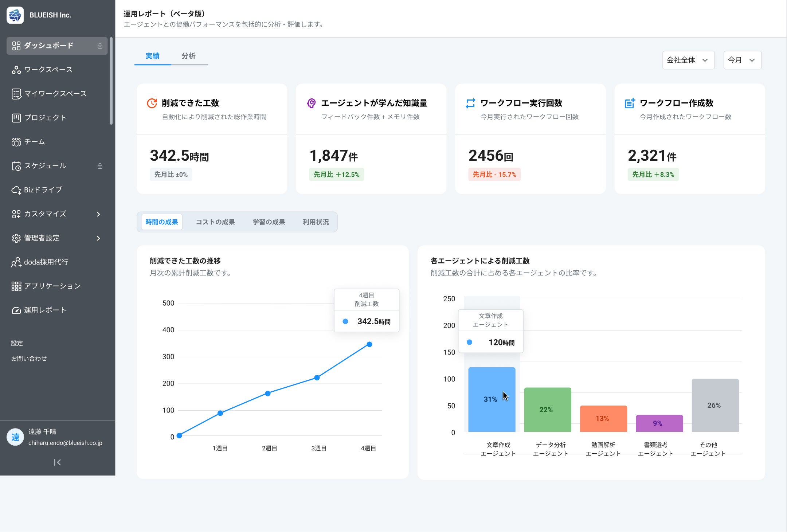This screenshot has width=787, height=532.
Task: Select the 利用状況 segment
Action: 316,222
